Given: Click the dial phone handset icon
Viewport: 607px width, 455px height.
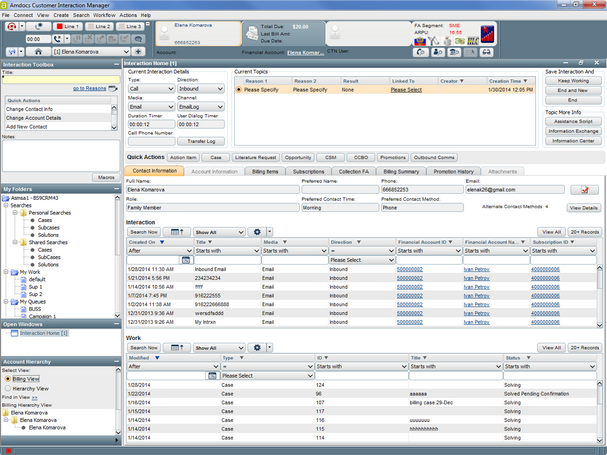Looking at the screenshot, I should click(57, 39).
